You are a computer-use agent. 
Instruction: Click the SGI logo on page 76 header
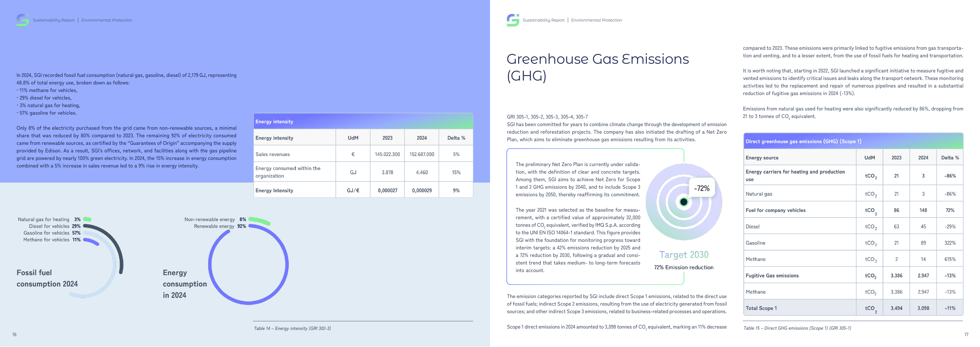tap(22, 20)
